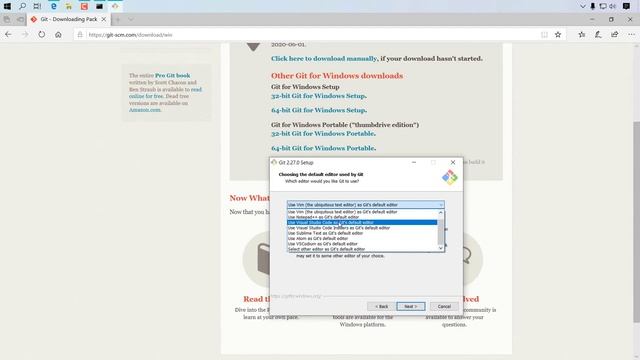640x360 pixels.
Task: Download 64-bit Git for Windows Portable
Action: click(323, 148)
